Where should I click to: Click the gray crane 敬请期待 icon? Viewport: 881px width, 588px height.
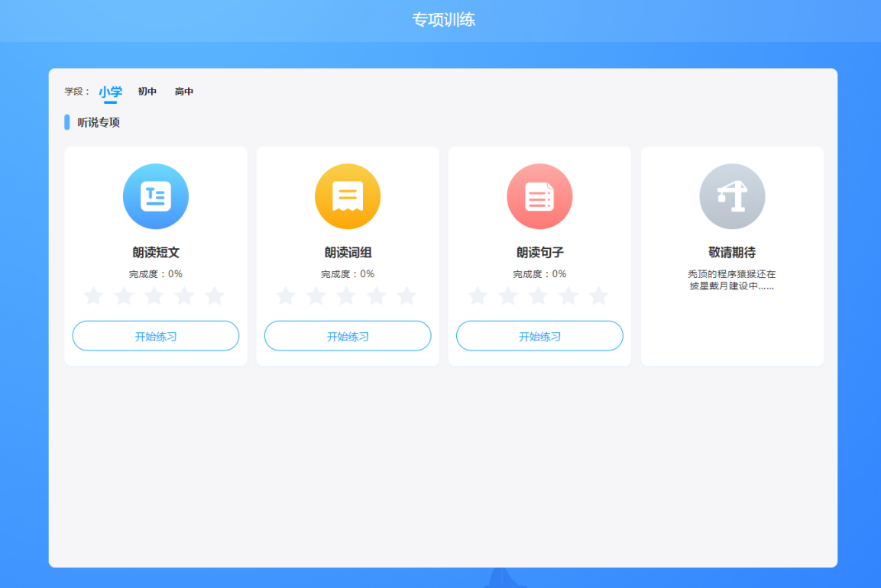[732, 196]
